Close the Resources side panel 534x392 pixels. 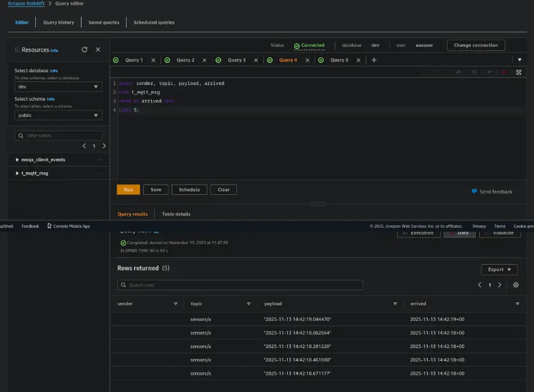coord(98,50)
